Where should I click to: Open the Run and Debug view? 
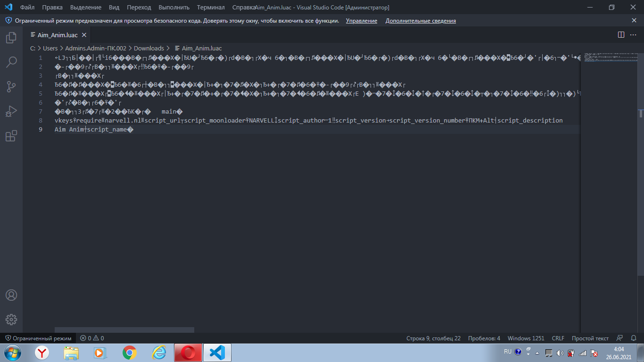tap(11, 112)
